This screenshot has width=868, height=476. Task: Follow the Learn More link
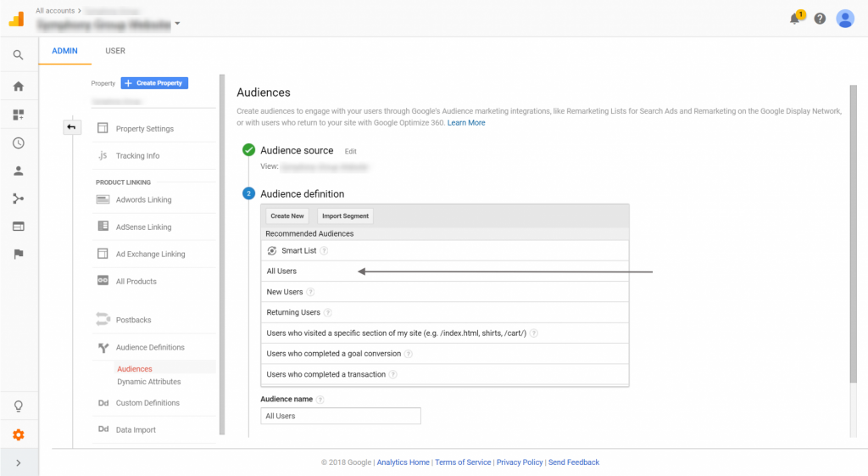tap(466, 123)
